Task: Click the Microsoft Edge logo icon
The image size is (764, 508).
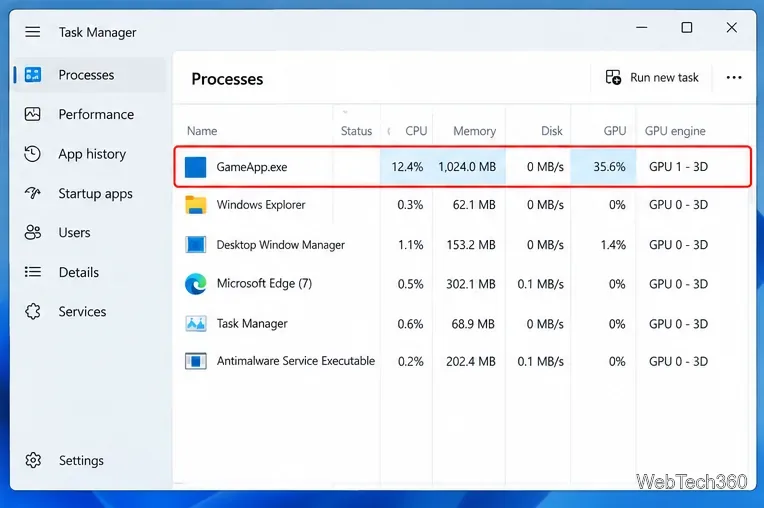Action: (x=195, y=284)
